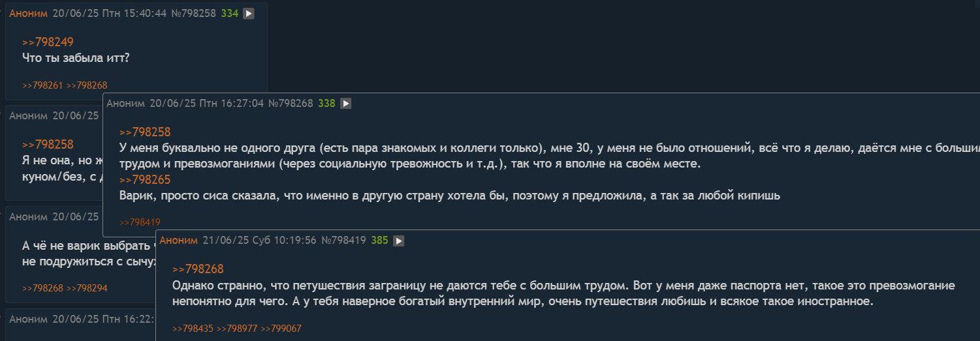Screen dimensions: 980x341
Task: Open reply >>798268 below 'Что ты забыла итт?'
Action: (87, 85)
